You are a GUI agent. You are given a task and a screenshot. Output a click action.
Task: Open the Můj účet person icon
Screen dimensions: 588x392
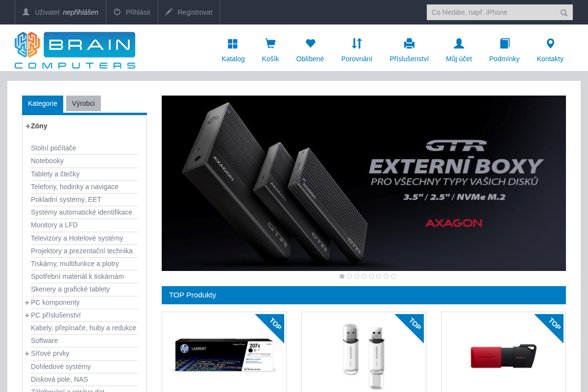459,44
